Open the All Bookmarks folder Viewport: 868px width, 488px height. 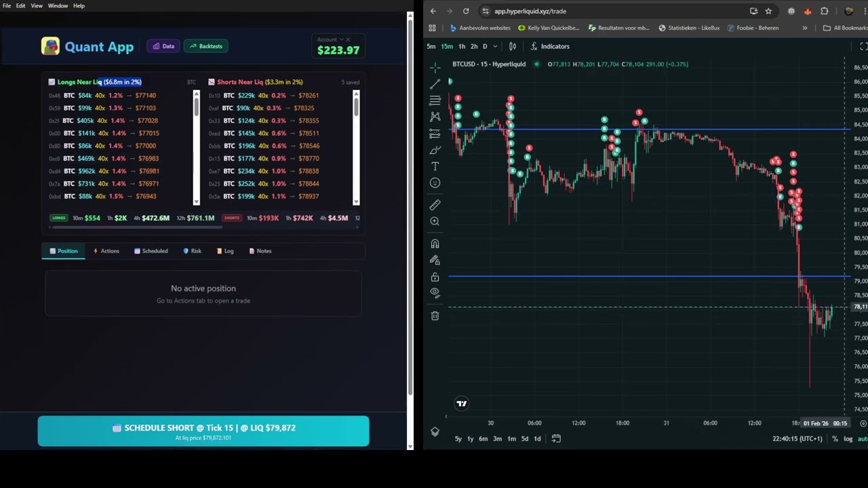[x=845, y=28]
